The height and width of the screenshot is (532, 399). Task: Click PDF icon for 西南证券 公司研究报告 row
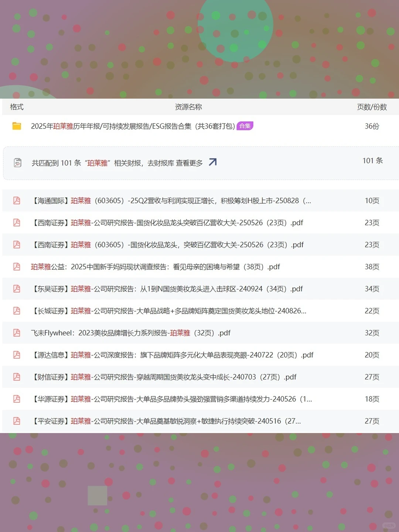point(17,223)
